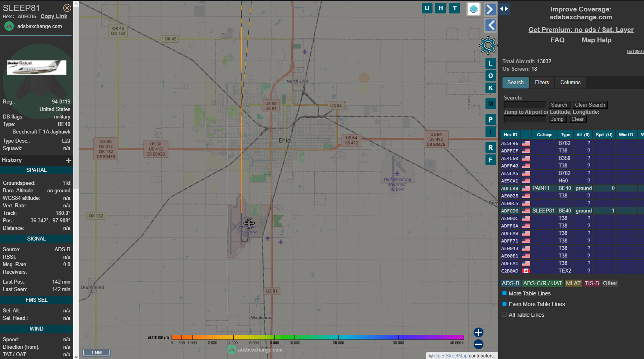Sort table by Alt. (ft) column

point(583,135)
